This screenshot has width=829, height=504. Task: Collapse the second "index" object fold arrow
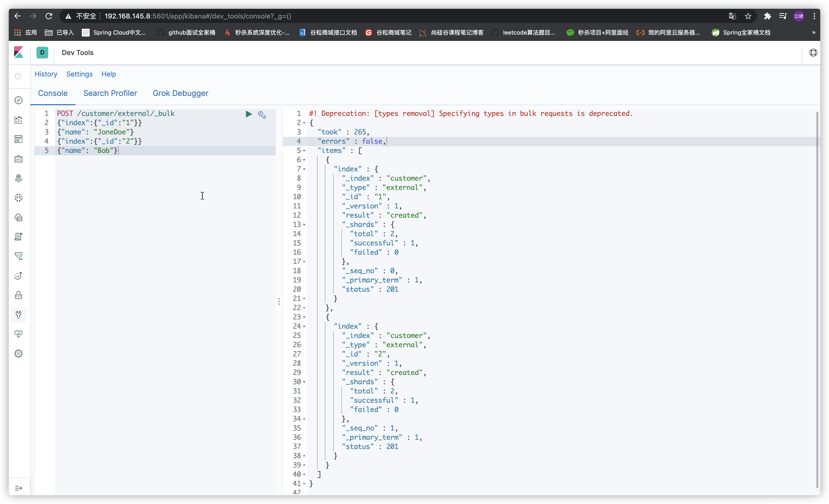304,326
